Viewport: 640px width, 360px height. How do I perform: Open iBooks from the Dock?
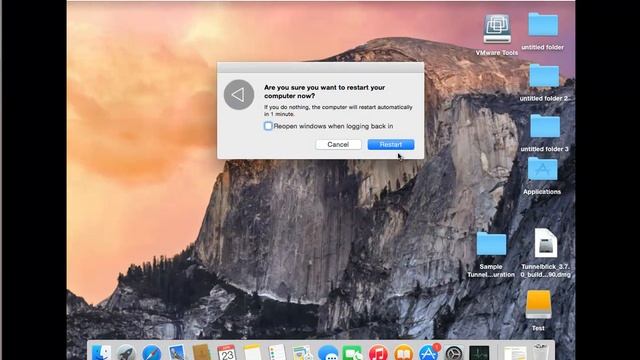[403, 353]
